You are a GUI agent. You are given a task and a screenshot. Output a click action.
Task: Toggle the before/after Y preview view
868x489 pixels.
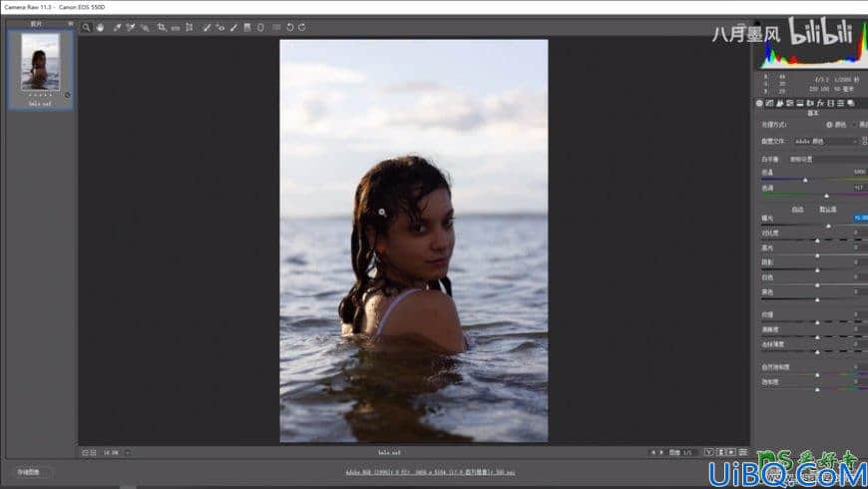(x=709, y=452)
